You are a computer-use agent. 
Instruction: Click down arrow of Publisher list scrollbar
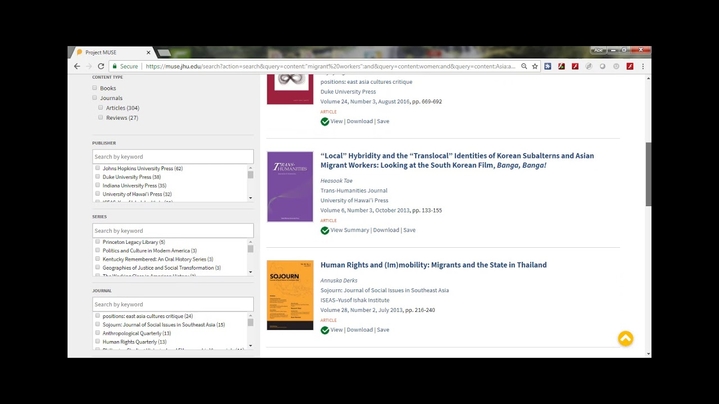250,198
